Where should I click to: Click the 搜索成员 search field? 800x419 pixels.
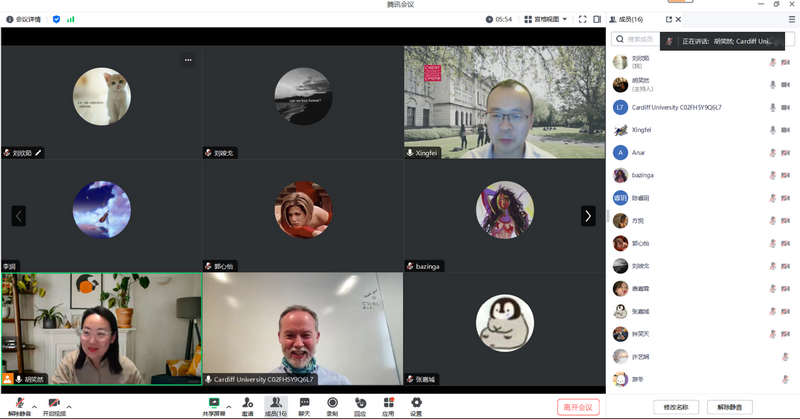[x=638, y=39]
